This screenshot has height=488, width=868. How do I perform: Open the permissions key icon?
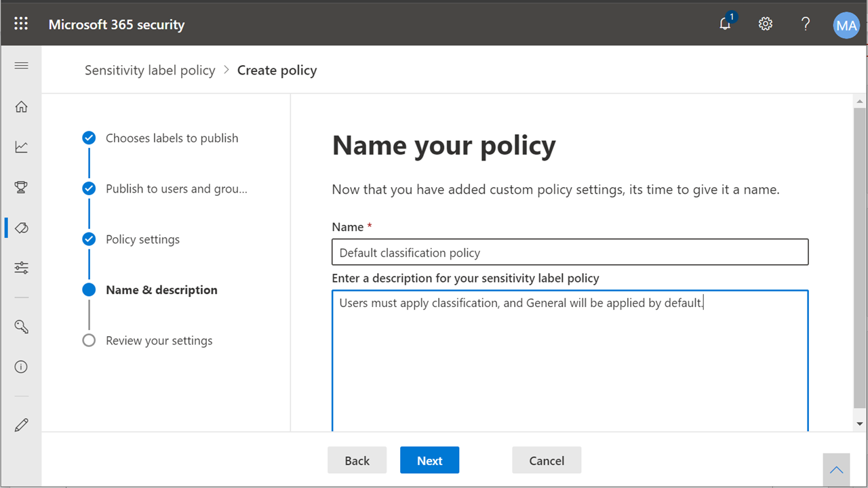[21, 327]
